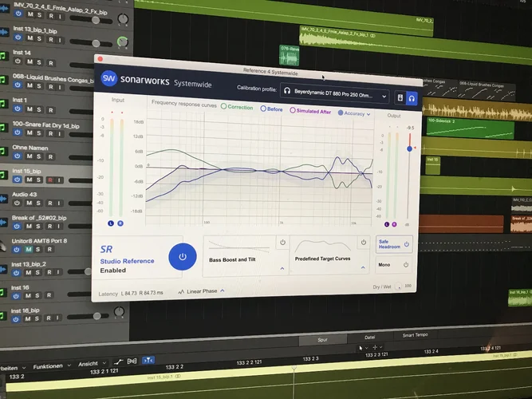Open Ansicht menu in Logic editor
Screen dimensions: 532x399
pos(92,364)
